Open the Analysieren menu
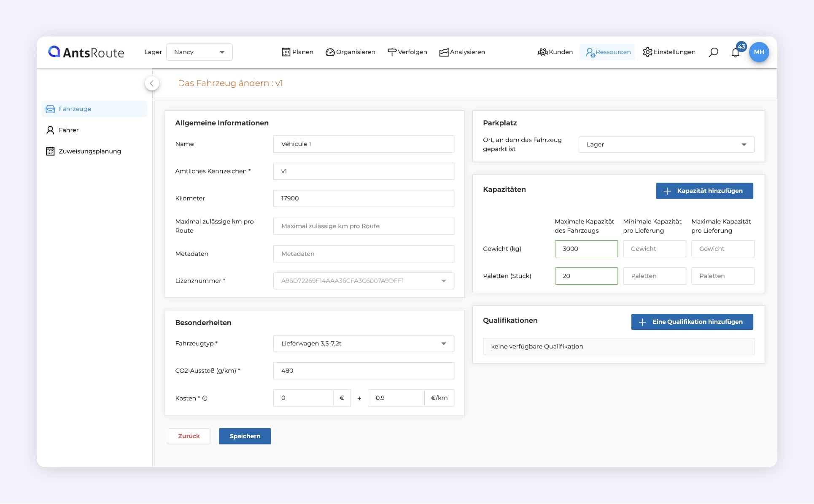Screen dimensions: 814x504 pyautogui.click(x=462, y=52)
